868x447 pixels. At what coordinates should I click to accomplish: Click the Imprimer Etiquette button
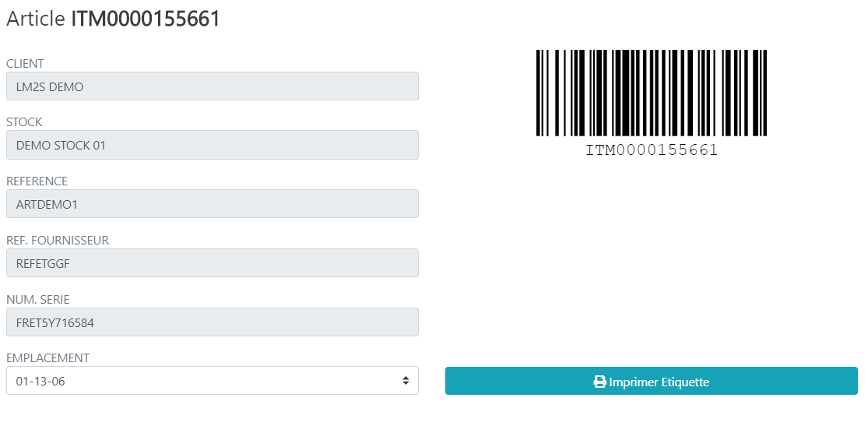pos(651,381)
